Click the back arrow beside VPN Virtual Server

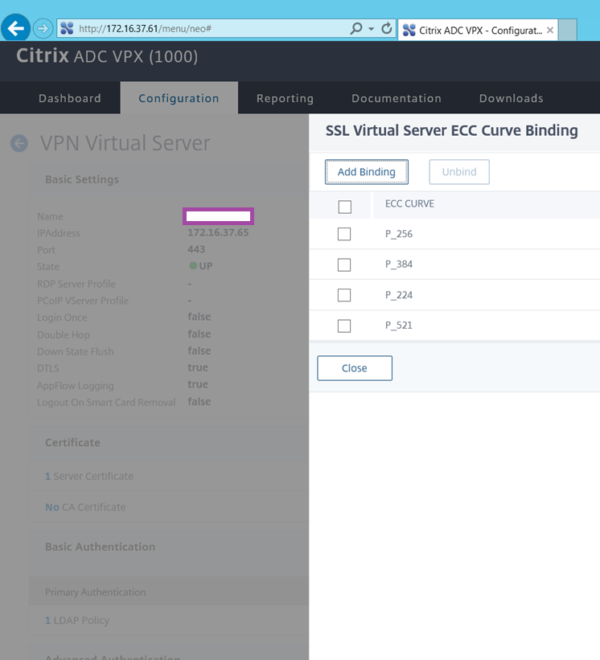coord(19,143)
